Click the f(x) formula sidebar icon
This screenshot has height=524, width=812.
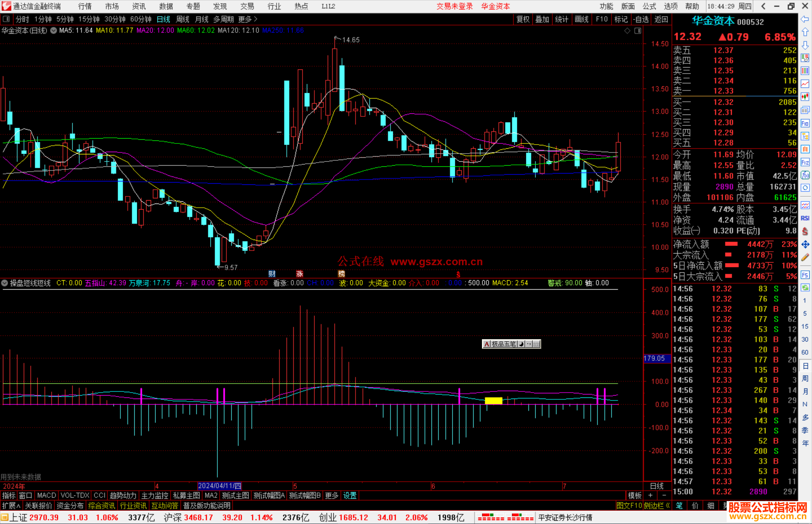(805, 175)
